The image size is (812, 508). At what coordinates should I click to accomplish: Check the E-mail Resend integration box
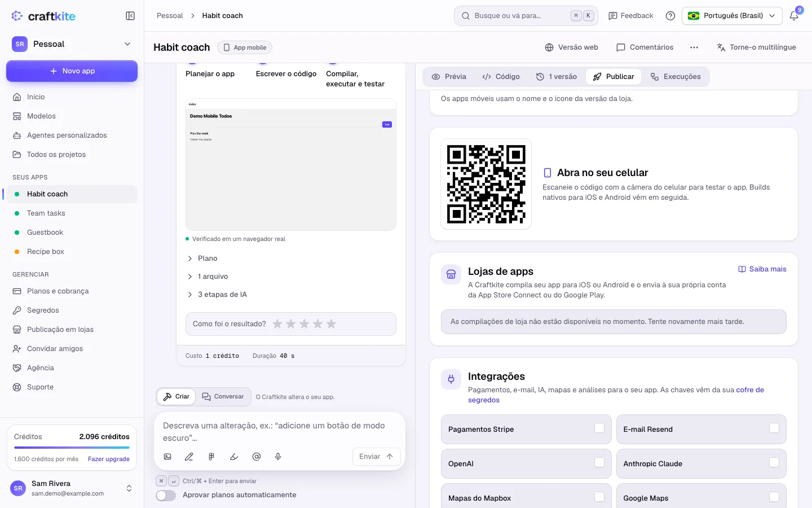[774, 428]
